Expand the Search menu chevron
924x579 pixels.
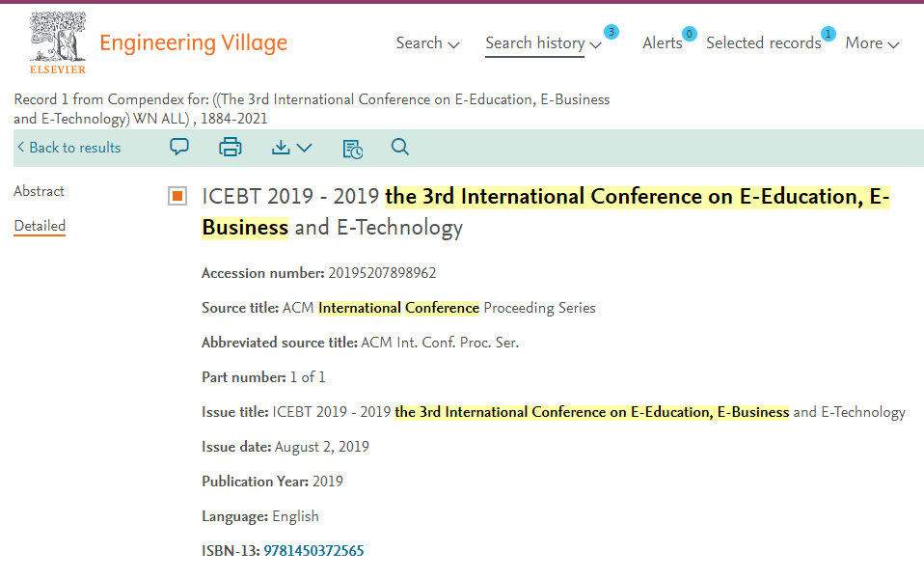click(453, 44)
